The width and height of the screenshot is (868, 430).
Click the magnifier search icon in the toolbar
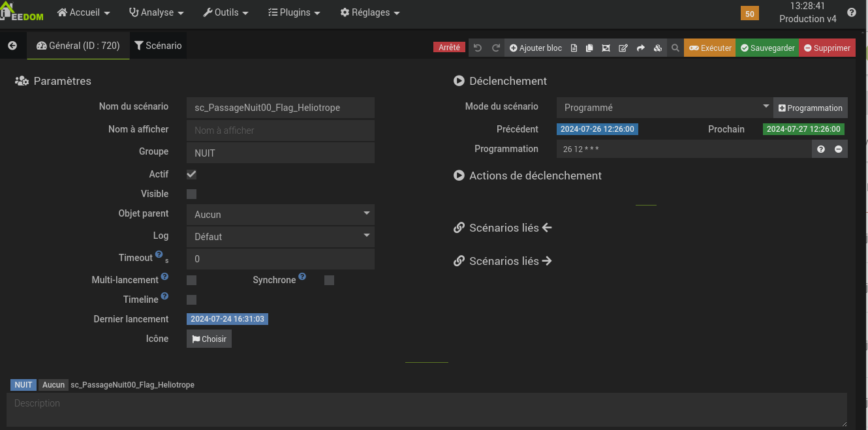point(676,48)
